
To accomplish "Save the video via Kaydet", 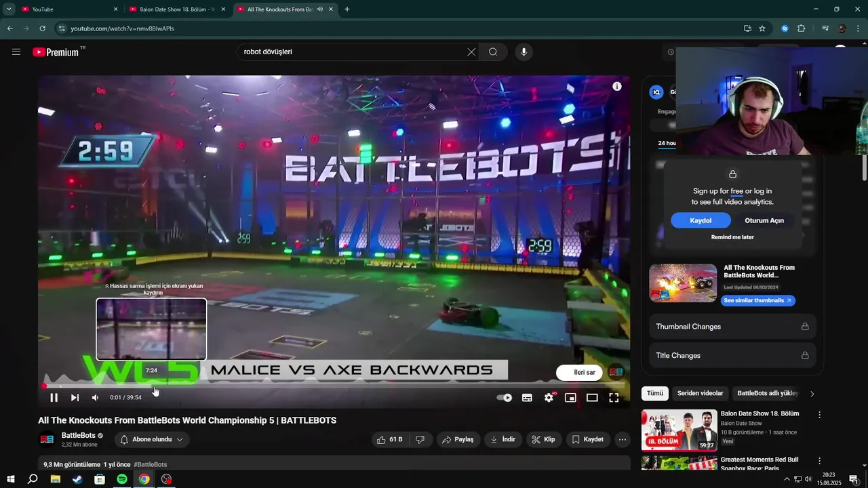I will point(587,439).
